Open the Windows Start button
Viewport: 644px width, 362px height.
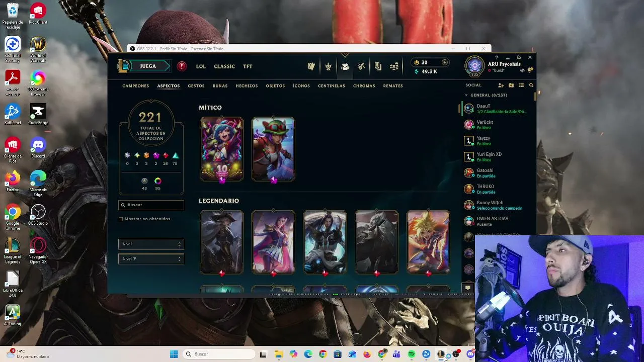click(x=174, y=354)
